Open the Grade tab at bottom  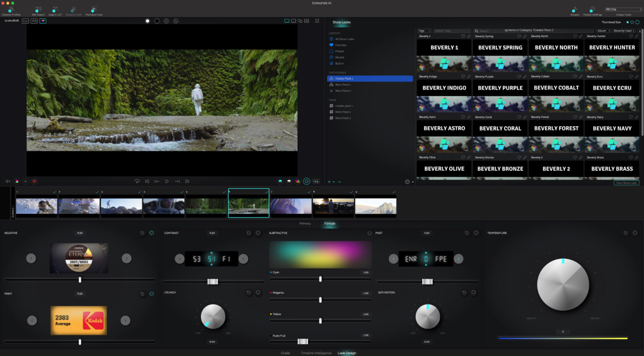coord(286,353)
